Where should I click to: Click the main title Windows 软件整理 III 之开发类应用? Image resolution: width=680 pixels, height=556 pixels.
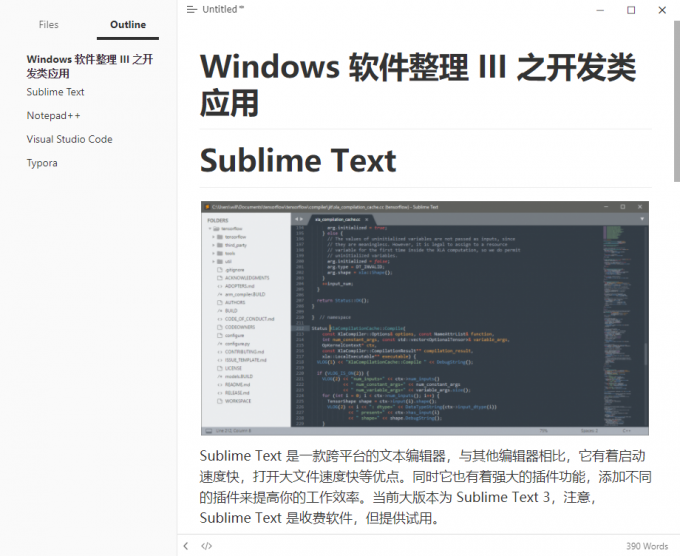coord(418,85)
